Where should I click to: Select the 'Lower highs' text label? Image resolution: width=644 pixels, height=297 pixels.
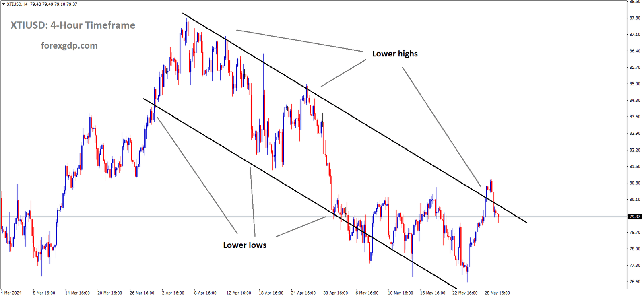pos(395,54)
